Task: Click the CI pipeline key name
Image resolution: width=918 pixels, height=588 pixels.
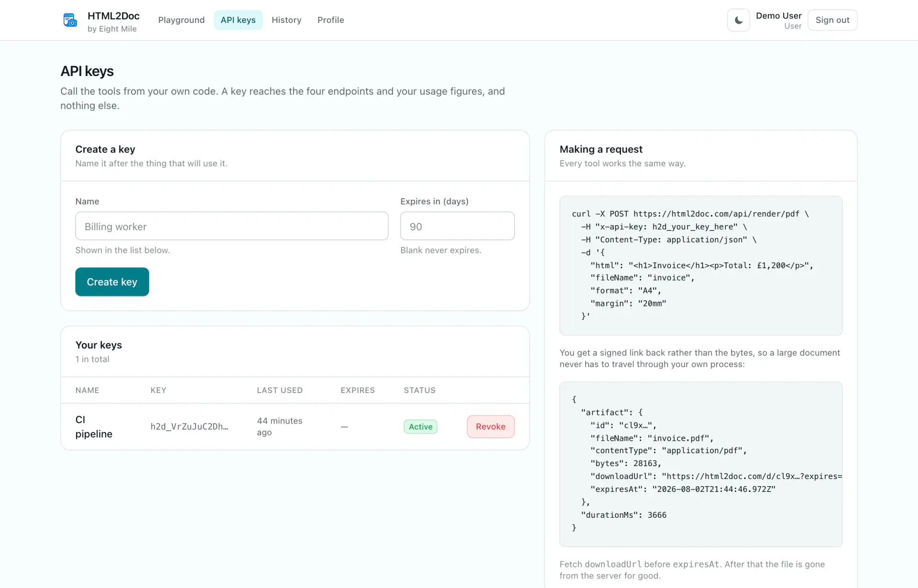Action: (94, 426)
